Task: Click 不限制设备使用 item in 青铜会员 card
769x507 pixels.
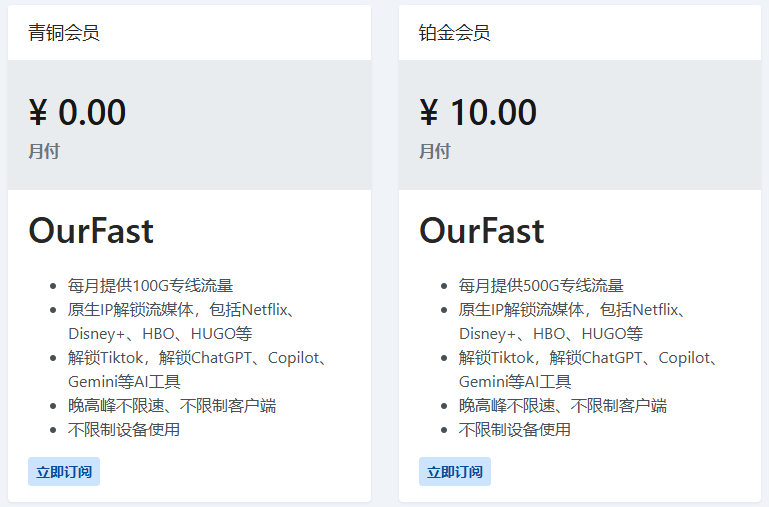Action: pyautogui.click(x=124, y=430)
